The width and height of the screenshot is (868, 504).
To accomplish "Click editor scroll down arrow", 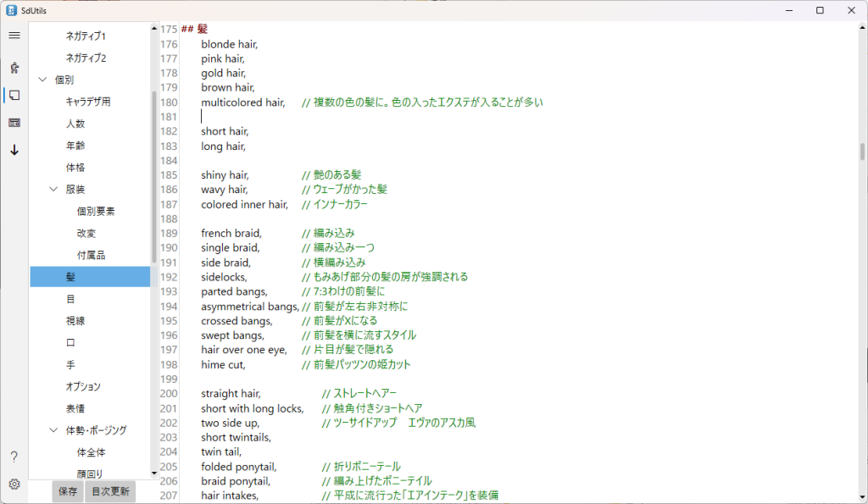I will pyautogui.click(x=862, y=497).
